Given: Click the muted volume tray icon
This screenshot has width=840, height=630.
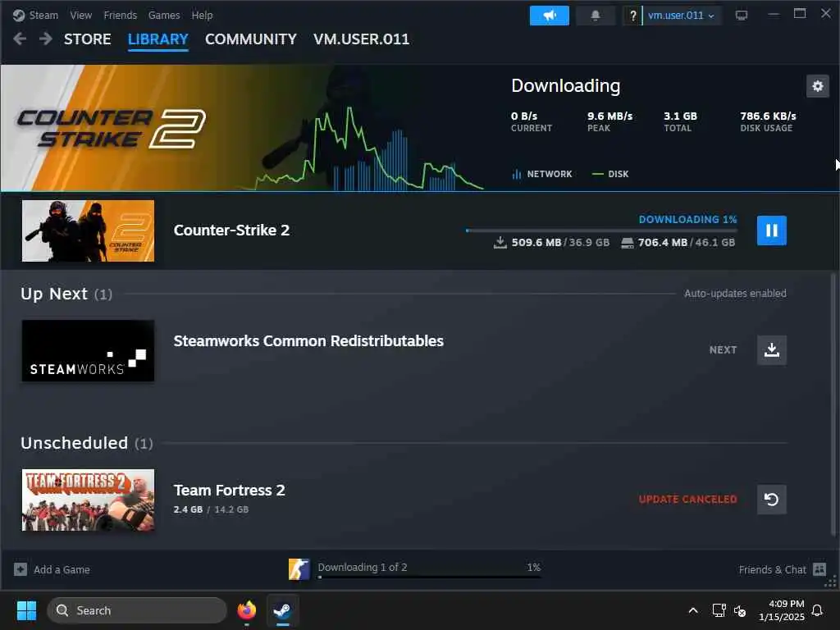Looking at the screenshot, I should (x=740, y=610).
